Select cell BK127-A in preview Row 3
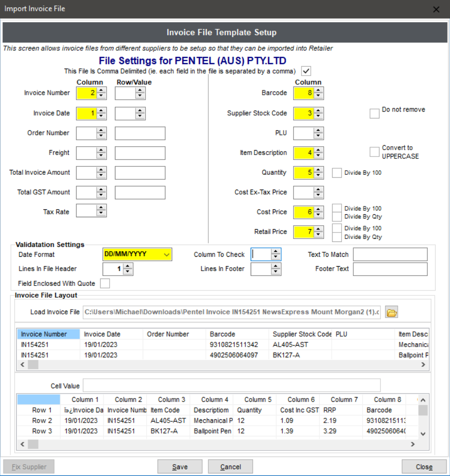 [168, 431]
